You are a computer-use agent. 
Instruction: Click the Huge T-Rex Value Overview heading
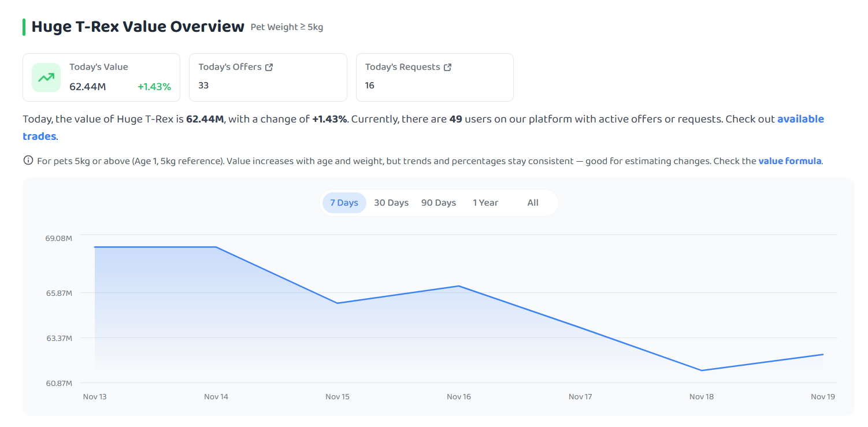(138, 27)
